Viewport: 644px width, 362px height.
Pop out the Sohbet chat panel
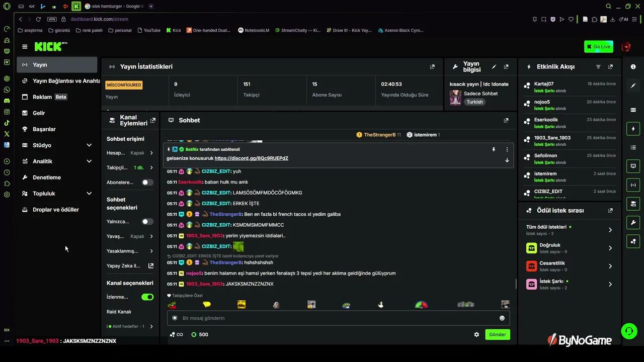(x=506, y=120)
